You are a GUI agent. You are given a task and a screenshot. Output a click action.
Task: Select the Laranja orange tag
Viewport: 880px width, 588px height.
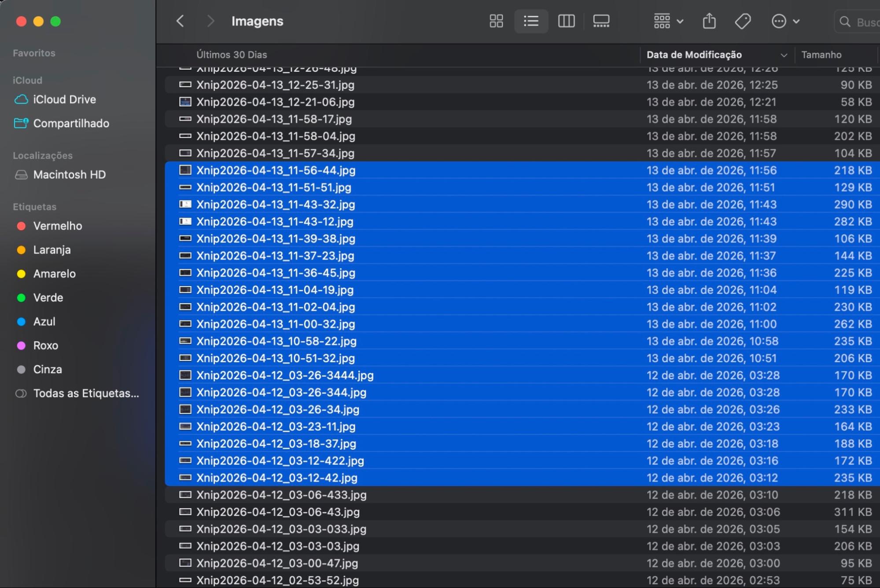click(43, 250)
